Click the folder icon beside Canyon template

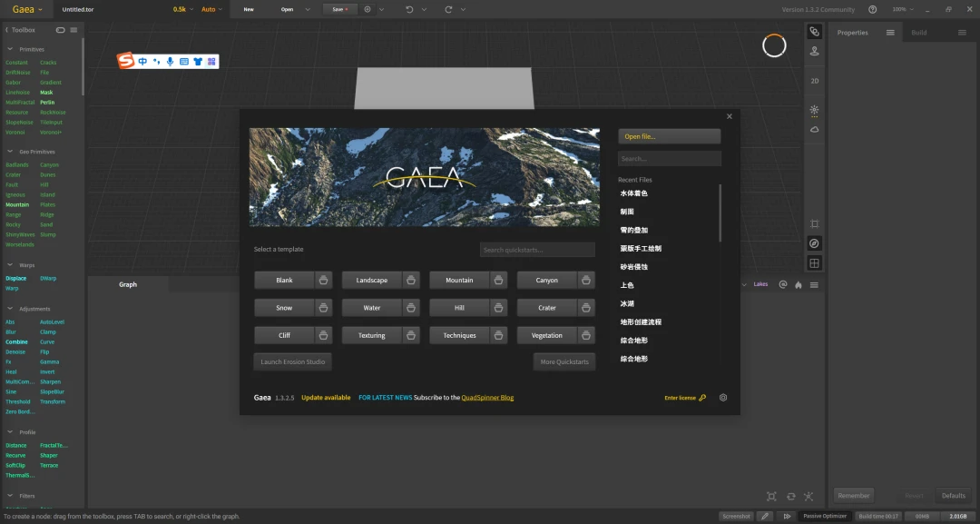coord(585,280)
